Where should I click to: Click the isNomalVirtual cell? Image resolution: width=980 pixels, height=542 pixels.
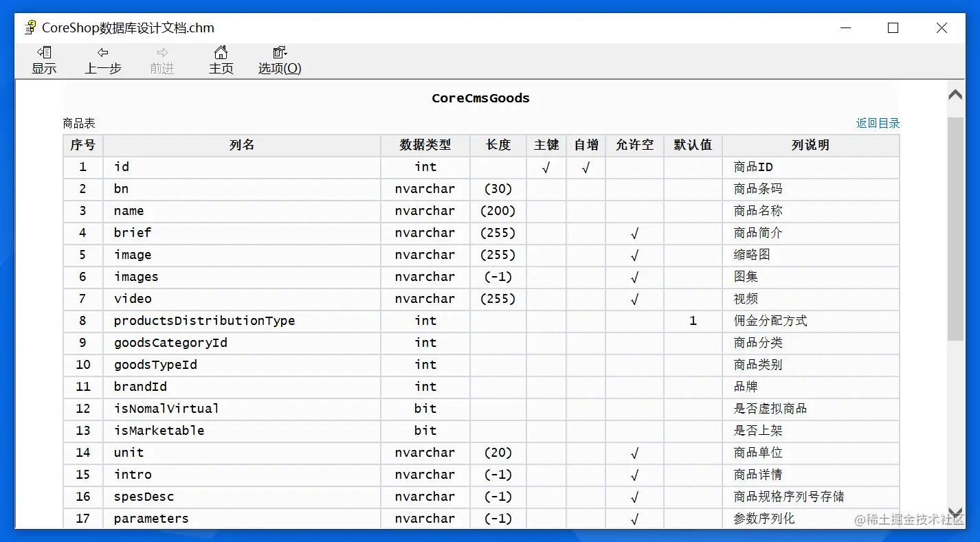point(242,409)
